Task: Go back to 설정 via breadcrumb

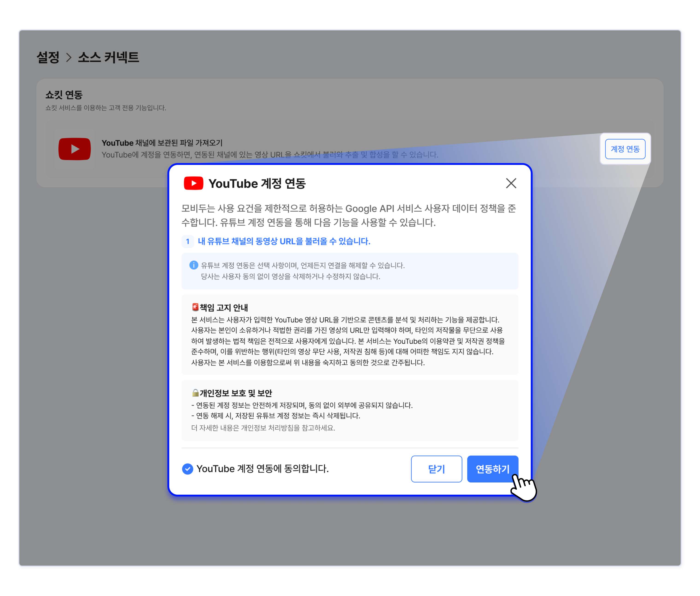Action: [x=48, y=57]
